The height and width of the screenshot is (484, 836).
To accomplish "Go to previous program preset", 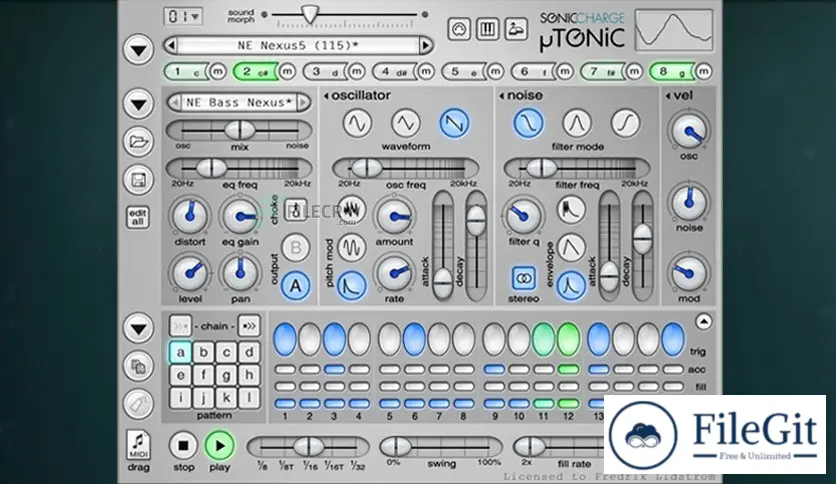I will pyautogui.click(x=171, y=46).
